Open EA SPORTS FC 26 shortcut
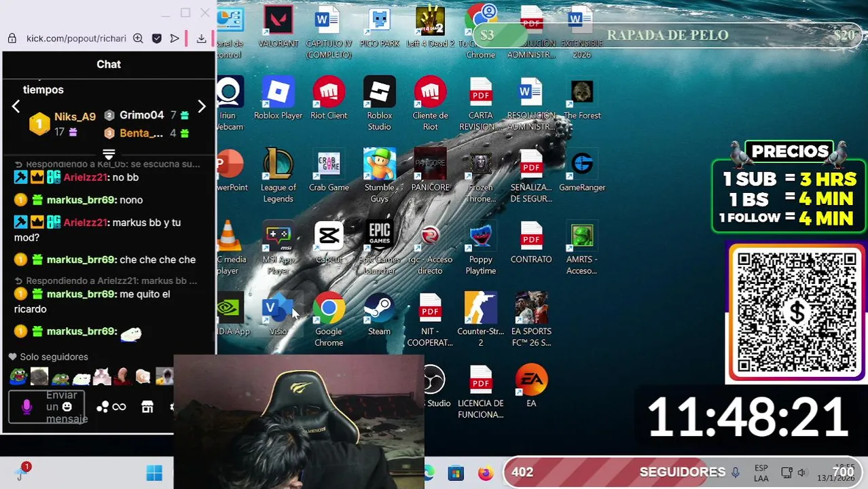 tap(531, 321)
